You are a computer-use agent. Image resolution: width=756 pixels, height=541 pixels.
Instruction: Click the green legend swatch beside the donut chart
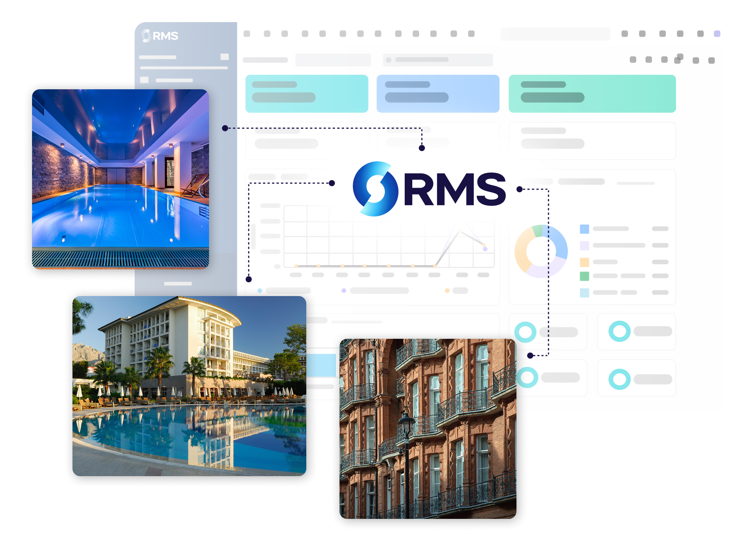pyautogui.click(x=584, y=276)
